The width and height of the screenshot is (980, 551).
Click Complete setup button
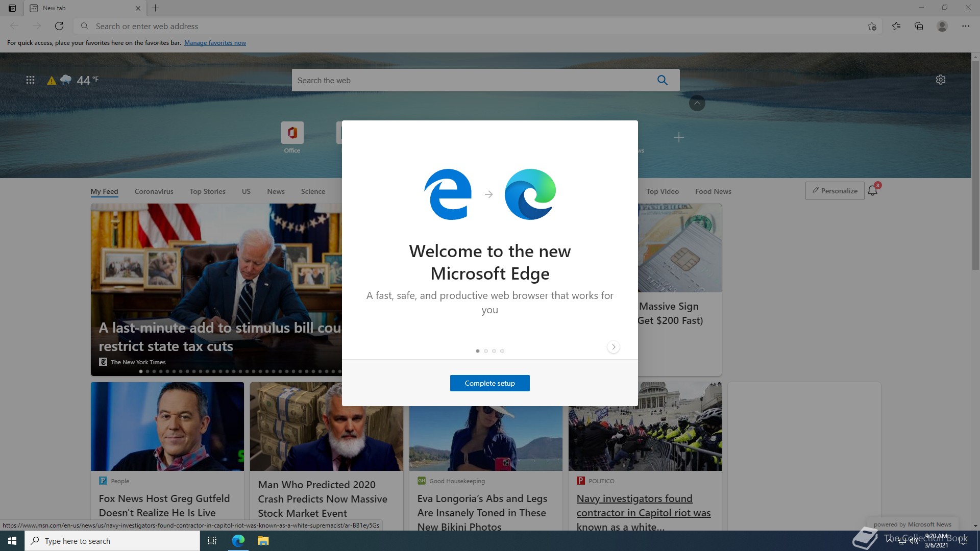point(489,383)
